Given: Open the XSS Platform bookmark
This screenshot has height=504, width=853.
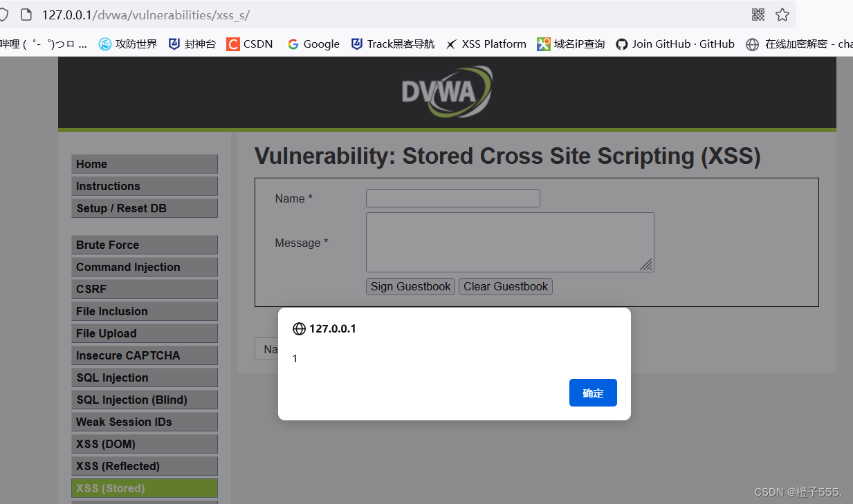Looking at the screenshot, I should (486, 44).
